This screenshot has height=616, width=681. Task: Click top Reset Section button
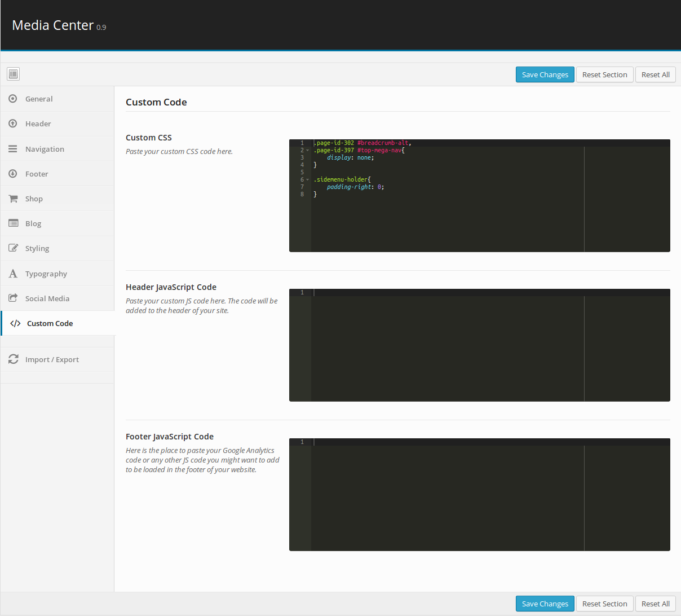605,74
